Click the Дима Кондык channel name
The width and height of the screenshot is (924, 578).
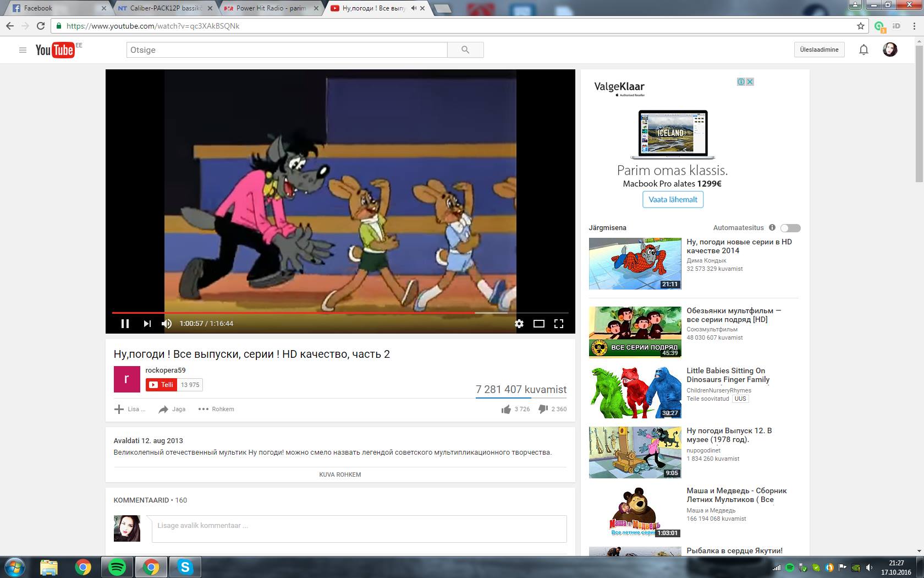tap(706, 260)
